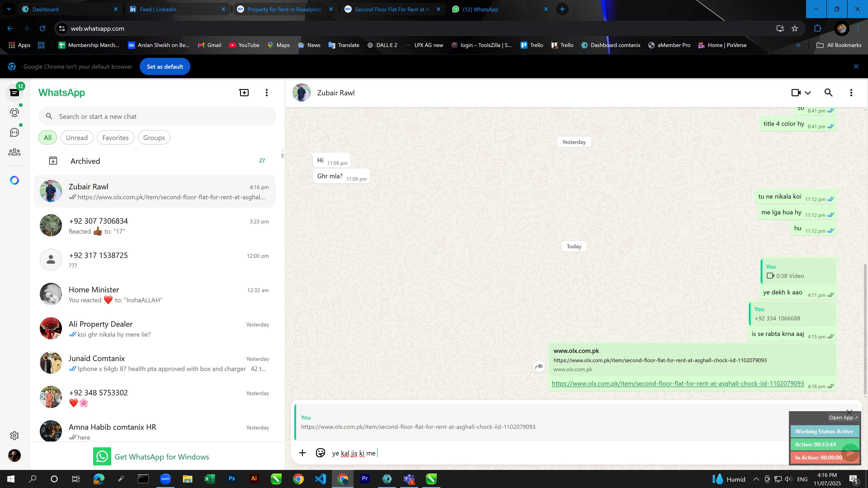Viewport: 868px width, 488px height.
Task: Open the Archived chats row
Action: tap(155, 161)
